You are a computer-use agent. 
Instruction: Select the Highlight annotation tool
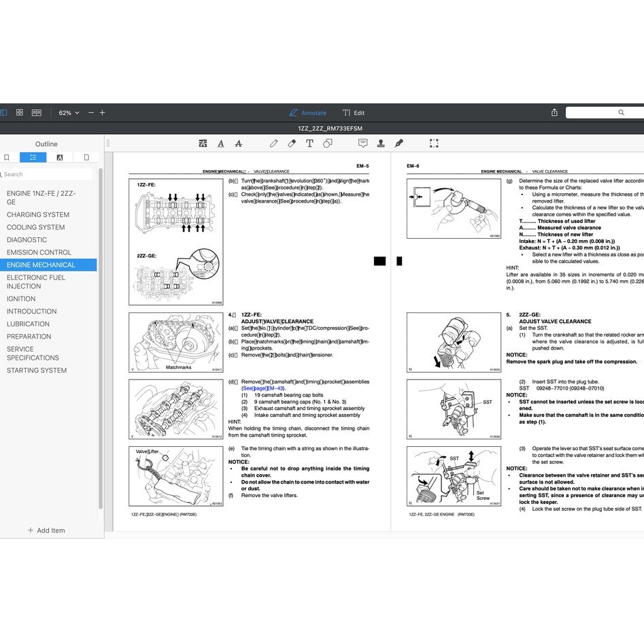tap(203, 143)
